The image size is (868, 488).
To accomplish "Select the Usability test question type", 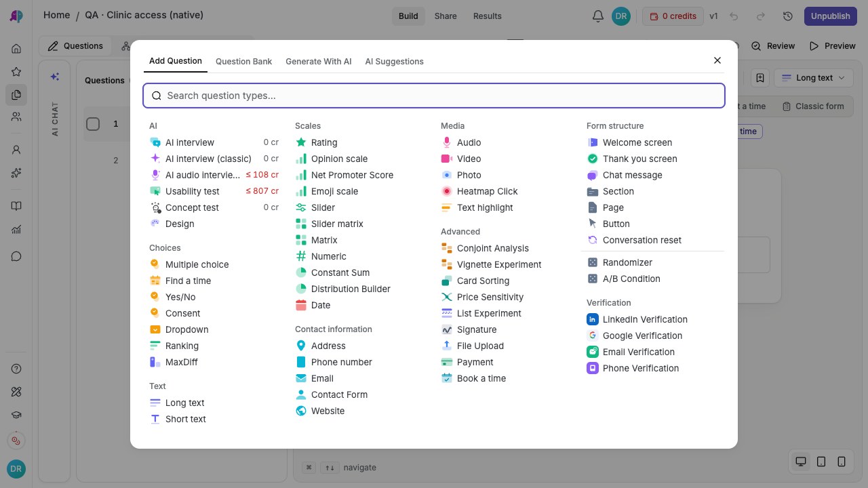I will coord(214,191).
